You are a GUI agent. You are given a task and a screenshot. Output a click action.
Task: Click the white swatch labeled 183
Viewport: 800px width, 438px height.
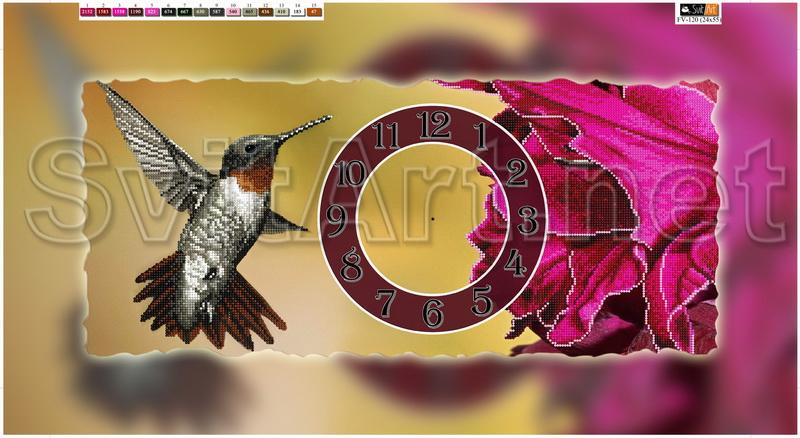[297, 14]
